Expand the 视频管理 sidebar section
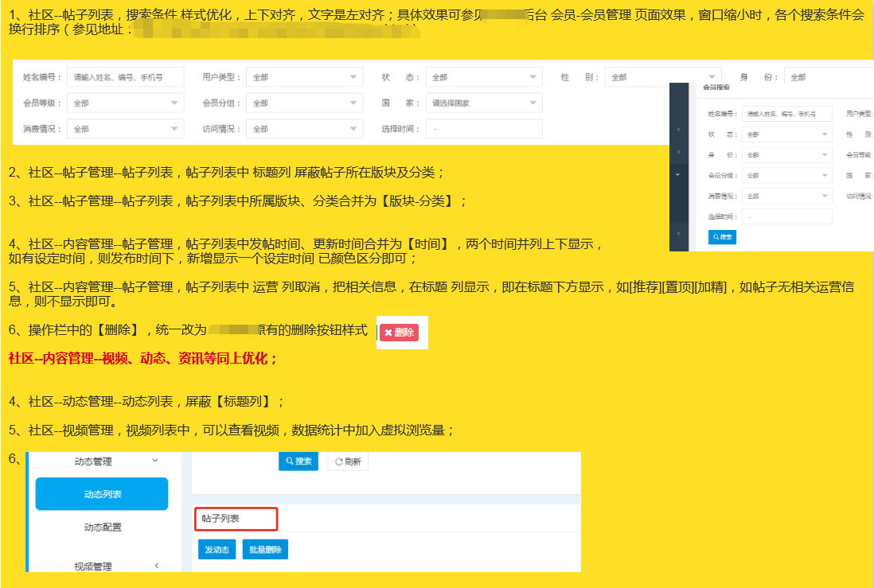 [155, 566]
